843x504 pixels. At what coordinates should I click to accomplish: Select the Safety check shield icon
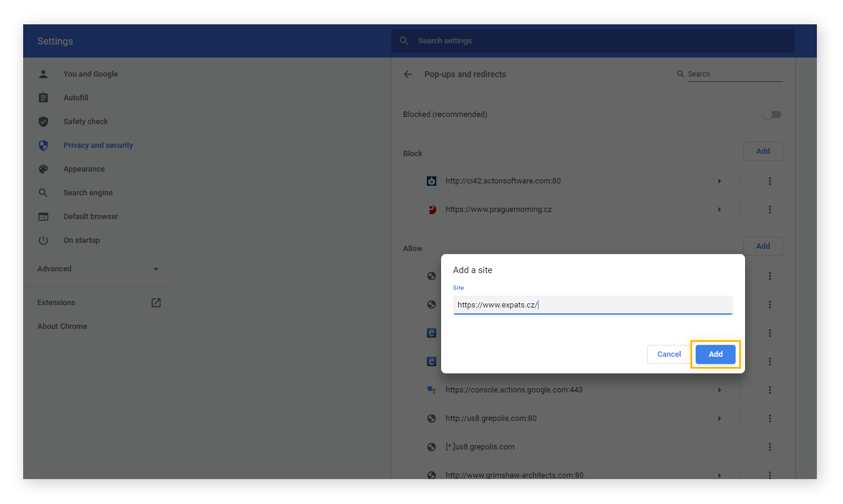43,121
